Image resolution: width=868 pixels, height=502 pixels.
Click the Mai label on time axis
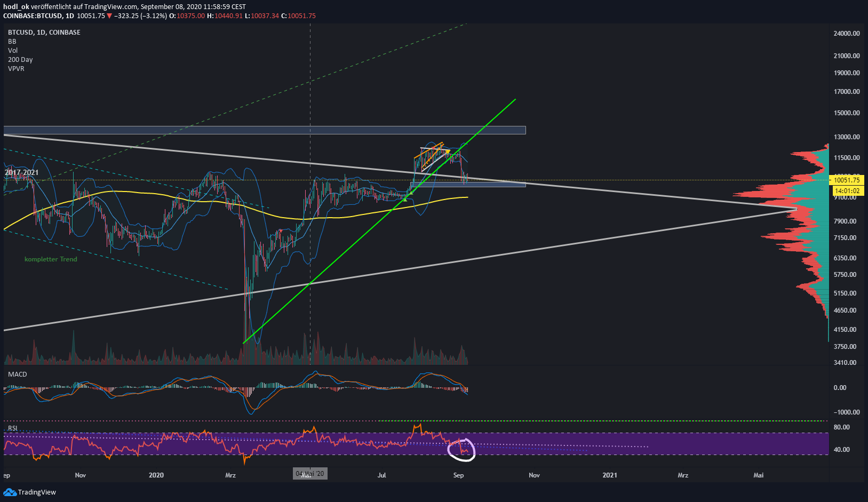click(759, 475)
